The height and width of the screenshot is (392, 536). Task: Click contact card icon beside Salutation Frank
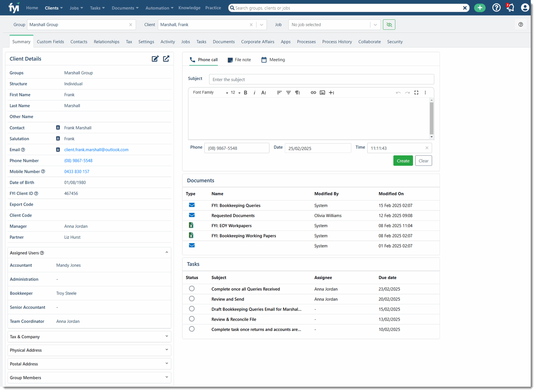(x=58, y=138)
